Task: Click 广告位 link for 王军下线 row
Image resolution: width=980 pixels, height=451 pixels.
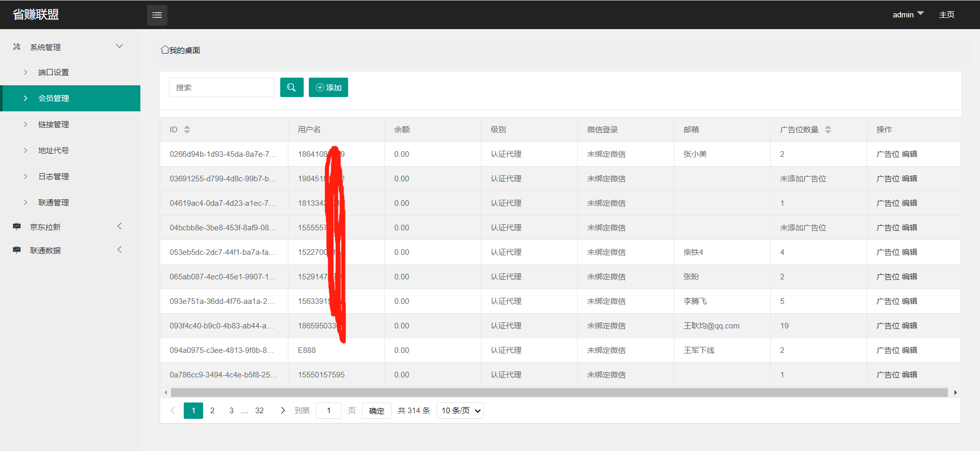Action: point(888,350)
